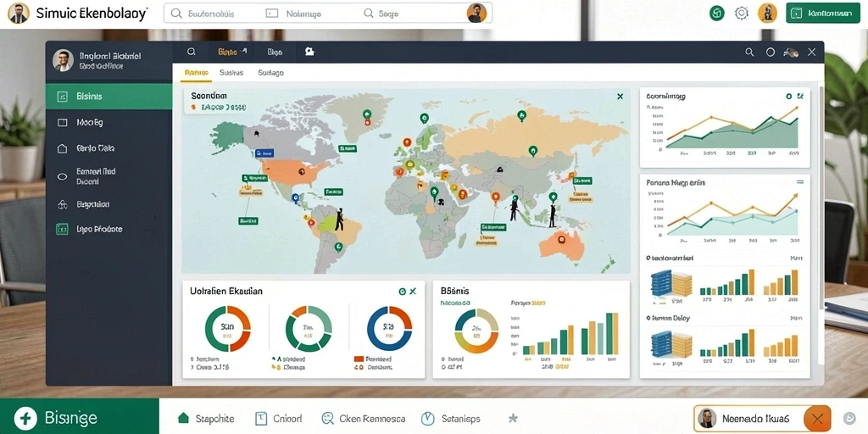Click the circle icon in Uolrafien Ekauiian panel
Viewport: 868px width, 434px height.
[x=402, y=292]
